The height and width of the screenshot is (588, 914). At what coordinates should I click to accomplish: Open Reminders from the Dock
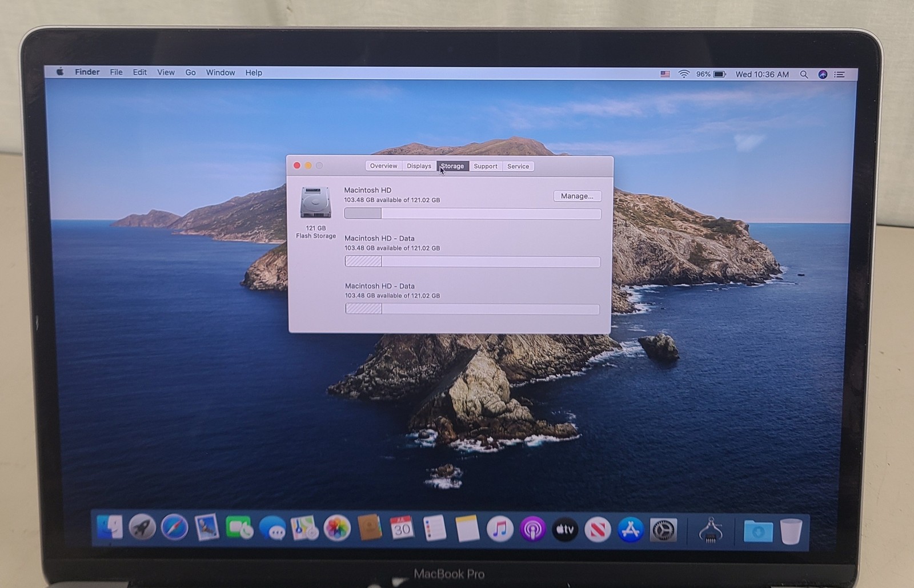point(435,529)
